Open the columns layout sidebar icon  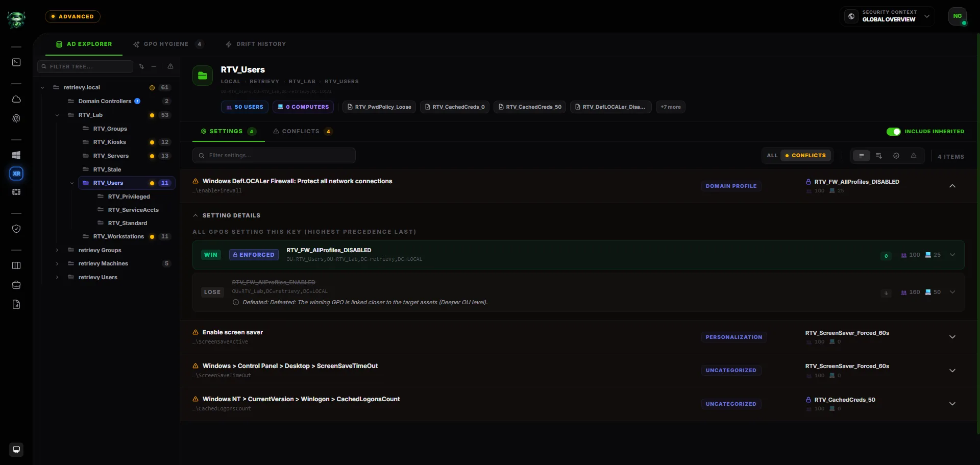point(16,265)
